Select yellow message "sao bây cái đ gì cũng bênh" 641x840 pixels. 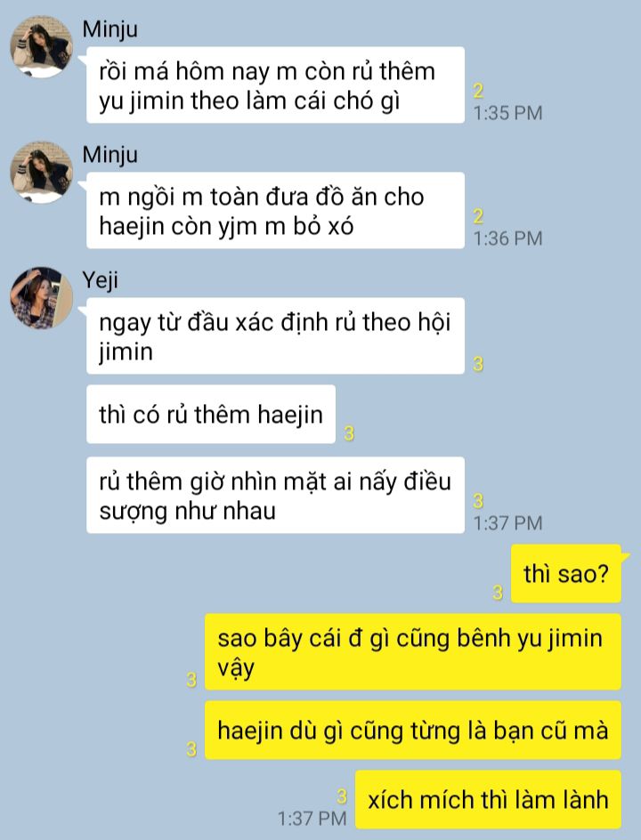[x=413, y=652]
